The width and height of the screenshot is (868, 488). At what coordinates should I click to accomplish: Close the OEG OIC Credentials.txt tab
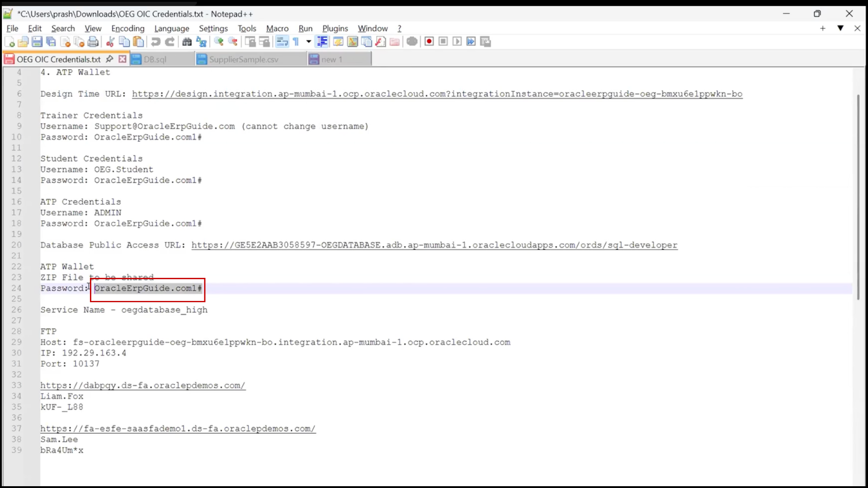123,59
